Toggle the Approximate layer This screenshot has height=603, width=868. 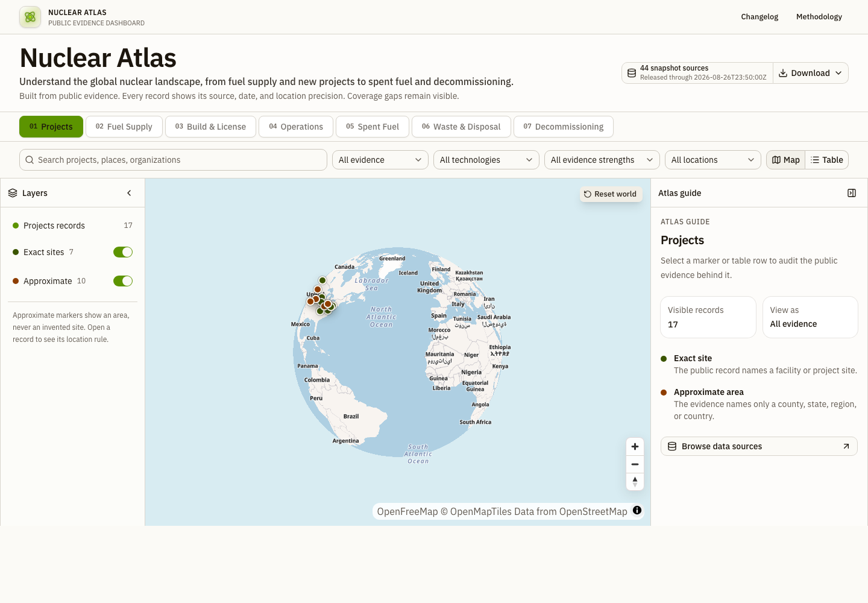(x=123, y=281)
